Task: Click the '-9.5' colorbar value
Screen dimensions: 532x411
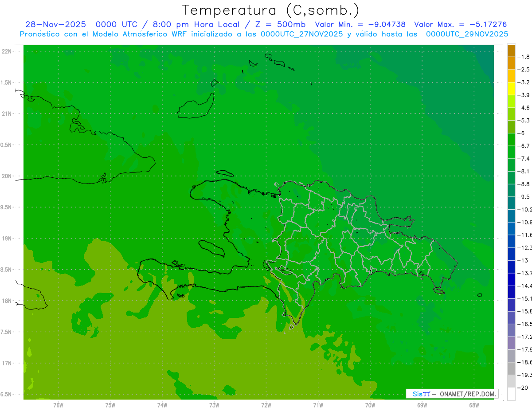Action: (524, 196)
